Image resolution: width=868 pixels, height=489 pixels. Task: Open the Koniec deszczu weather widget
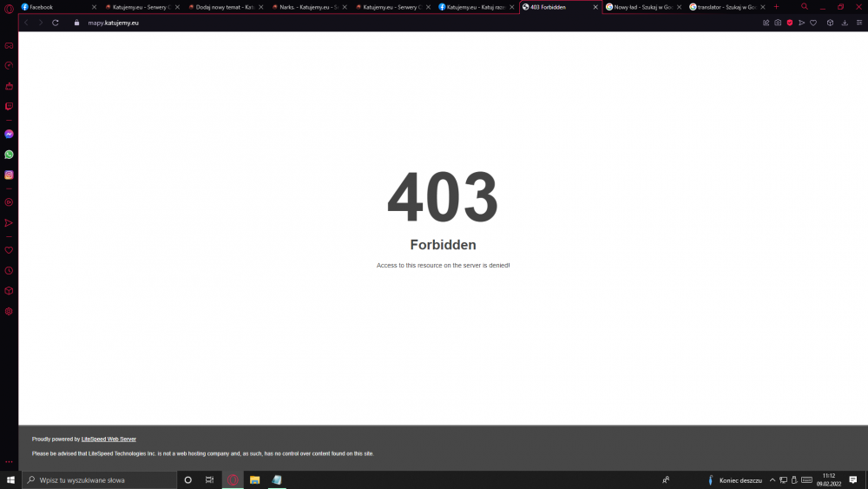point(734,480)
